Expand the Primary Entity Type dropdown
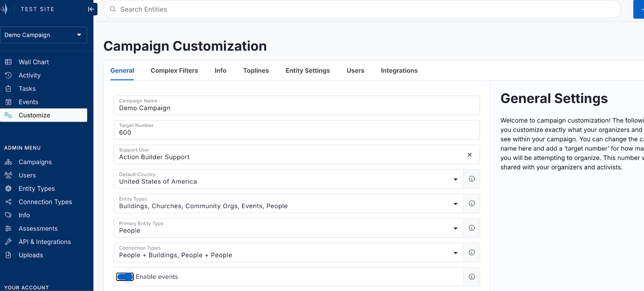644x291 pixels. point(456,229)
